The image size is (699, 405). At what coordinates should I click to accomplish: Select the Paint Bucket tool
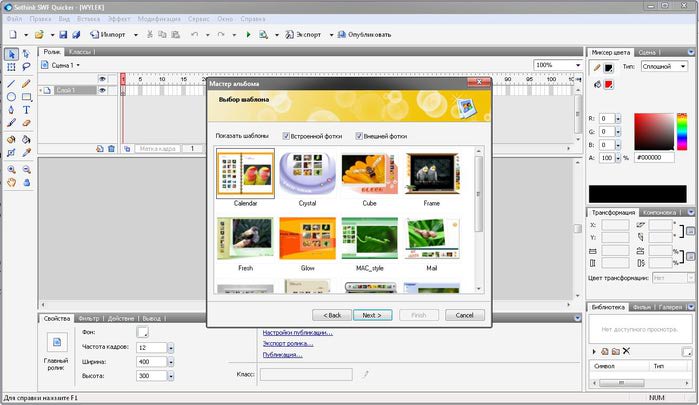(x=26, y=140)
